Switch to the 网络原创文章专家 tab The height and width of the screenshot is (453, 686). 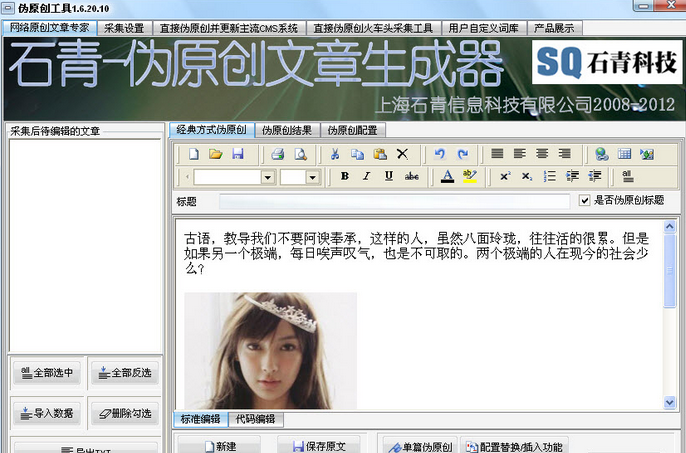click(49, 28)
